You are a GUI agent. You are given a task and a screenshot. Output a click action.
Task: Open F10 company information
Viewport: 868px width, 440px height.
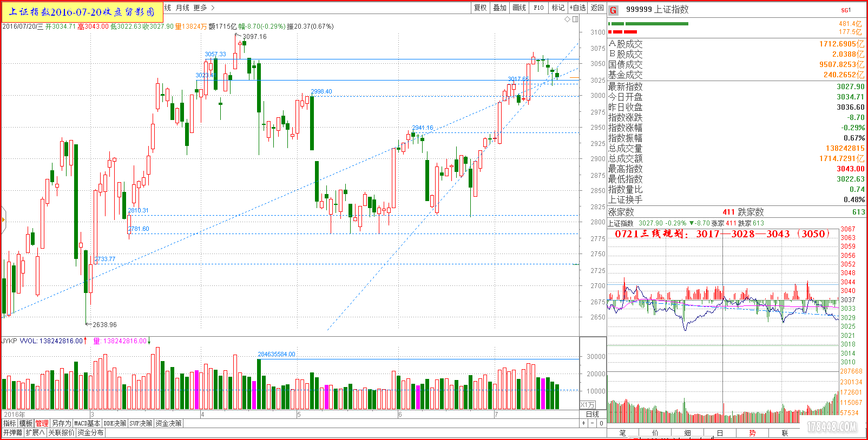coord(539,8)
